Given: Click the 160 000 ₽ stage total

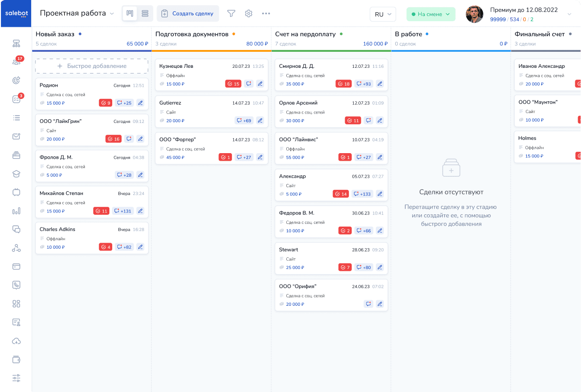Looking at the screenshot, I should [375, 44].
